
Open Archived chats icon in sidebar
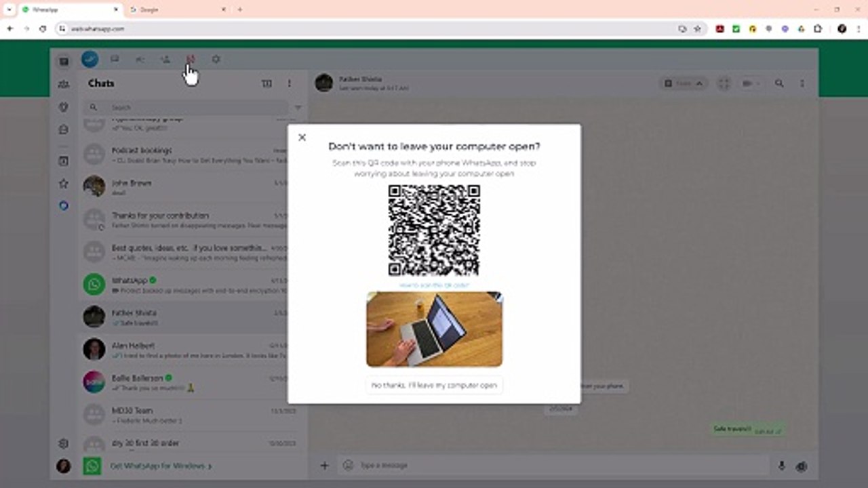point(63,161)
